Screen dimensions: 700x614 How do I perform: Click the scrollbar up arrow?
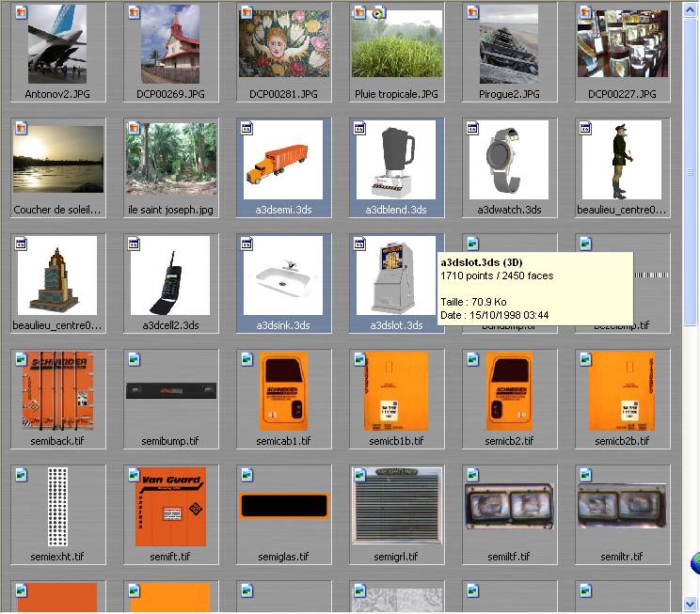[691, 9]
